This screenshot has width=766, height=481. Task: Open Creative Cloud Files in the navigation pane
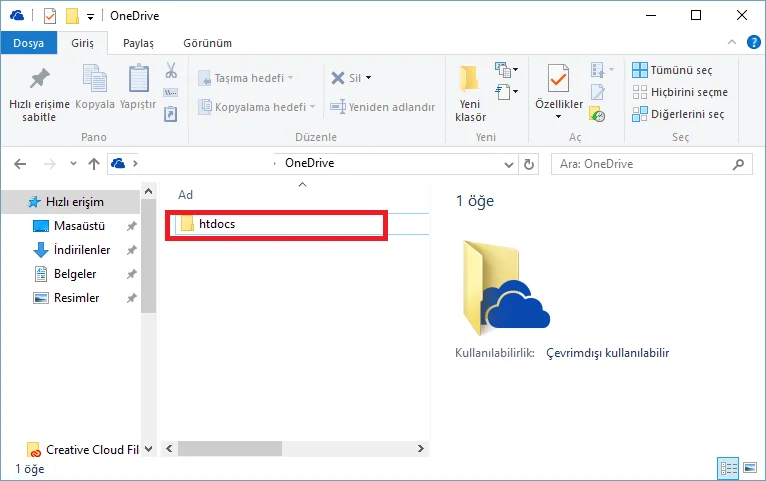[x=83, y=450]
